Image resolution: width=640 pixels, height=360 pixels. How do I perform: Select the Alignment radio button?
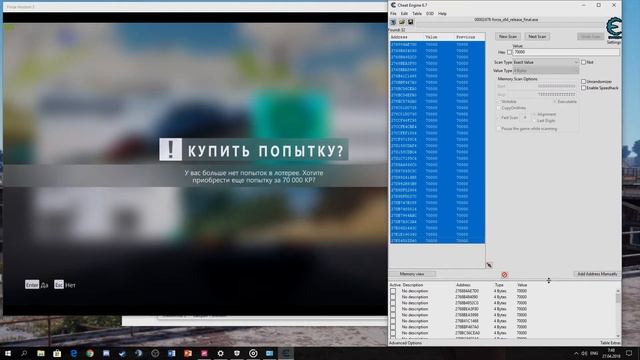tap(535, 114)
